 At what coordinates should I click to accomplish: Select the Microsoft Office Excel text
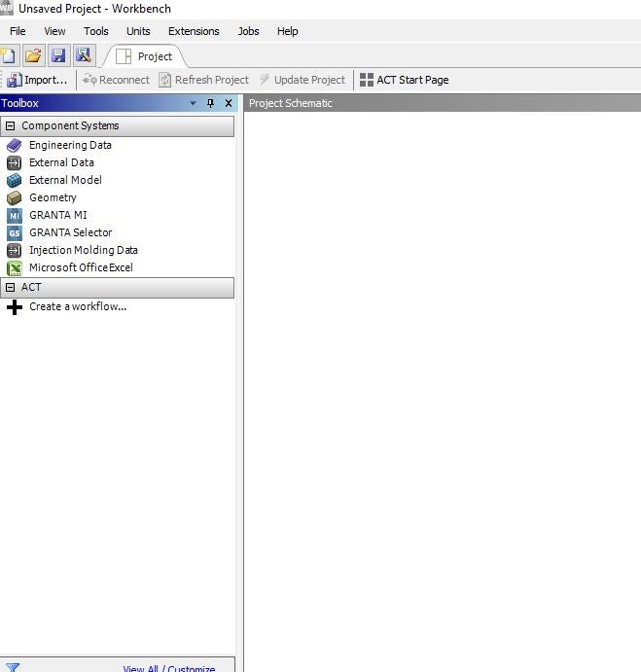click(81, 267)
